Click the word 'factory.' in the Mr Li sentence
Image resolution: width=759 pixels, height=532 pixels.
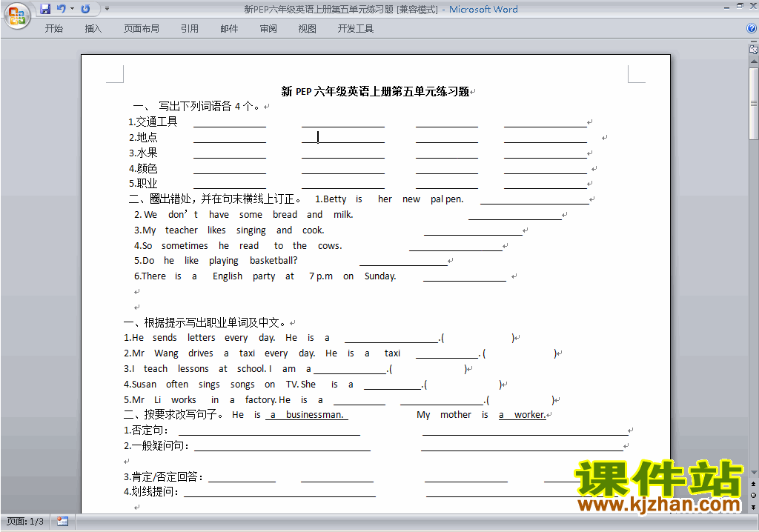(x=260, y=400)
